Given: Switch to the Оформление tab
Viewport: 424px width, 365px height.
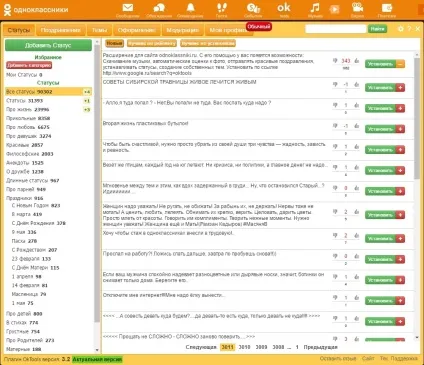Looking at the screenshot, I should pos(137,30).
